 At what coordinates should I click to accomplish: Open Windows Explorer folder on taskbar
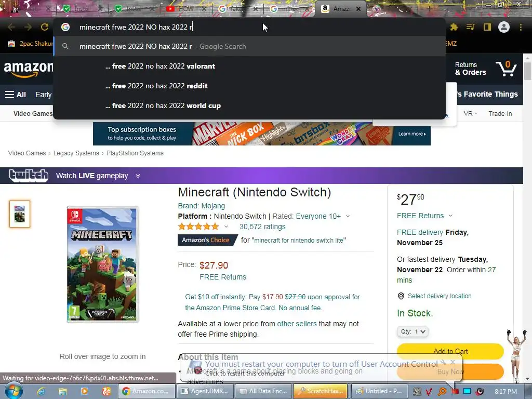point(63,391)
